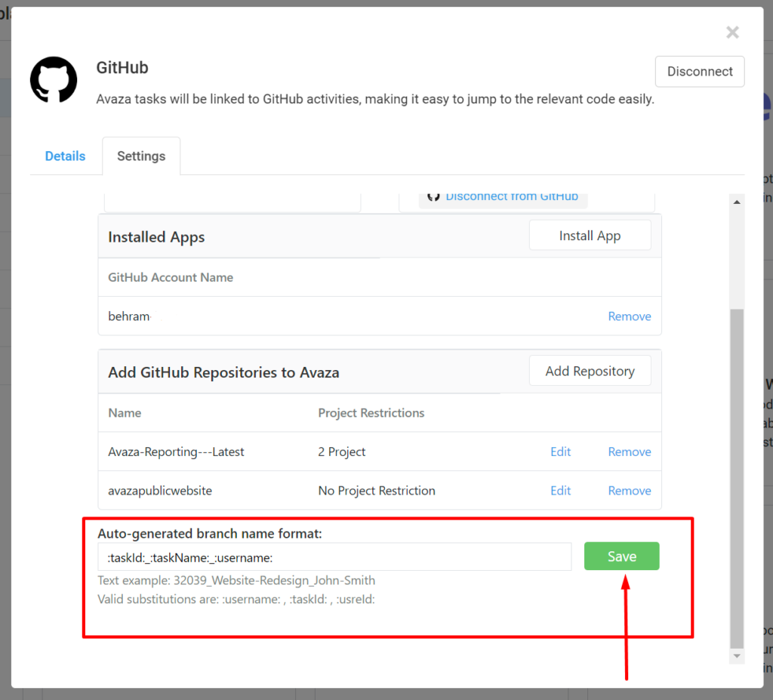
Task: Click the scrollbar down arrow
Action: [x=737, y=656]
